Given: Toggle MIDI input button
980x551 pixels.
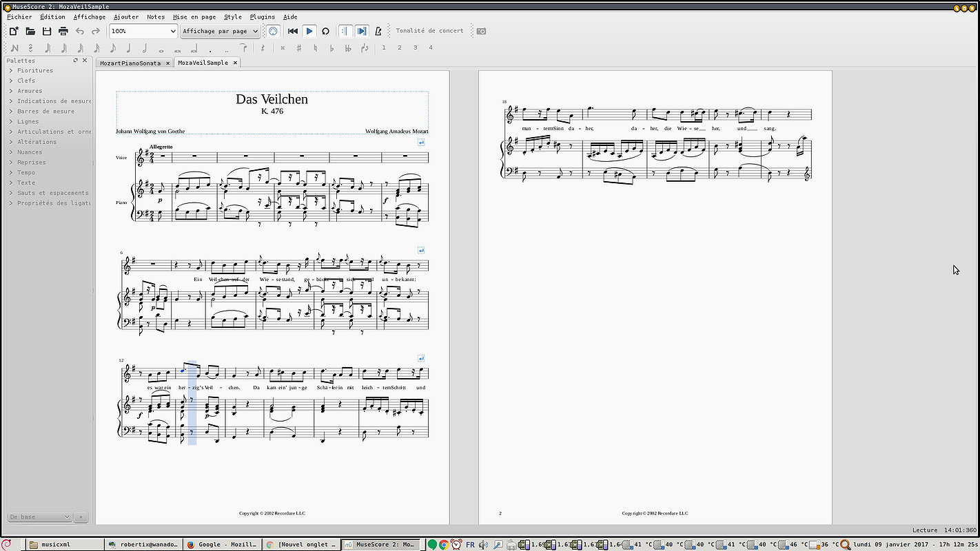Looking at the screenshot, I should pos(273,31).
